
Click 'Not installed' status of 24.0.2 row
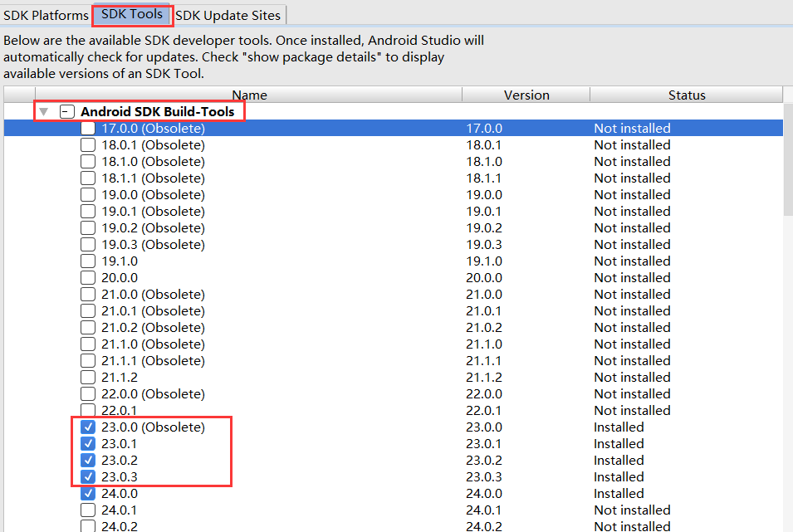point(632,526)
